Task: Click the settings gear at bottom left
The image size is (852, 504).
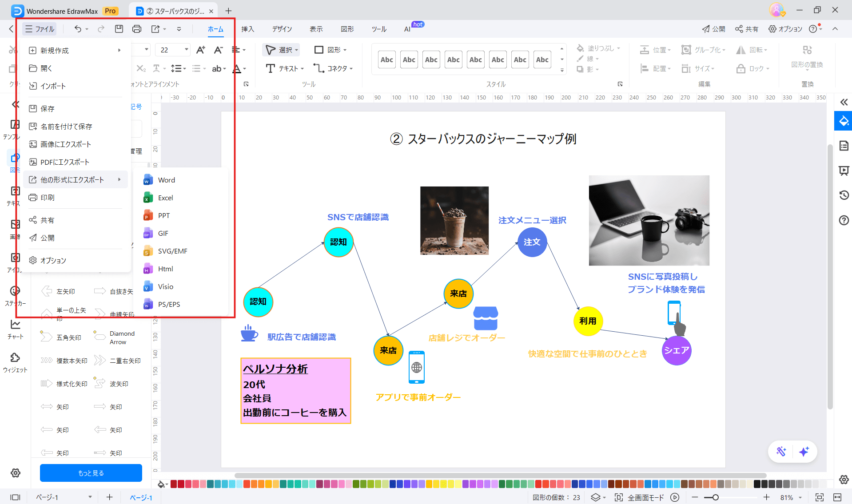Action: click(x=16, y=473)
